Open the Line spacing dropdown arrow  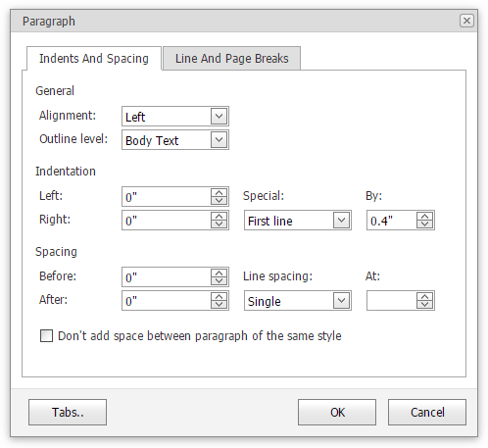[341, 300]
